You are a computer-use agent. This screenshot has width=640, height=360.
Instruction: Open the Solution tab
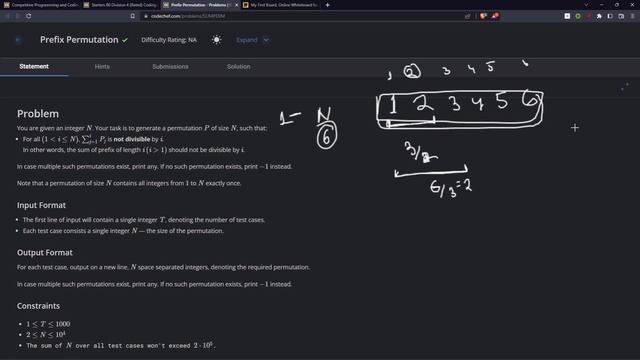pyautogui.click(x=238, y=67)
